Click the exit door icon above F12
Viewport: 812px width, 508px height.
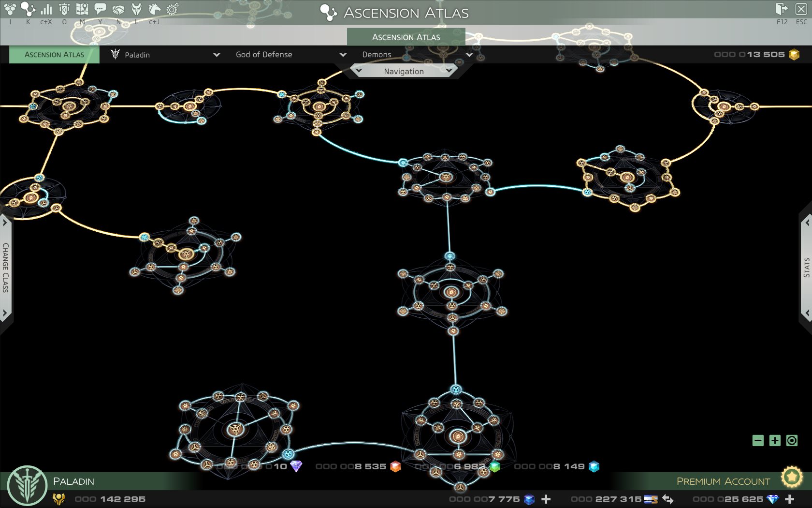tap(782, 8)
